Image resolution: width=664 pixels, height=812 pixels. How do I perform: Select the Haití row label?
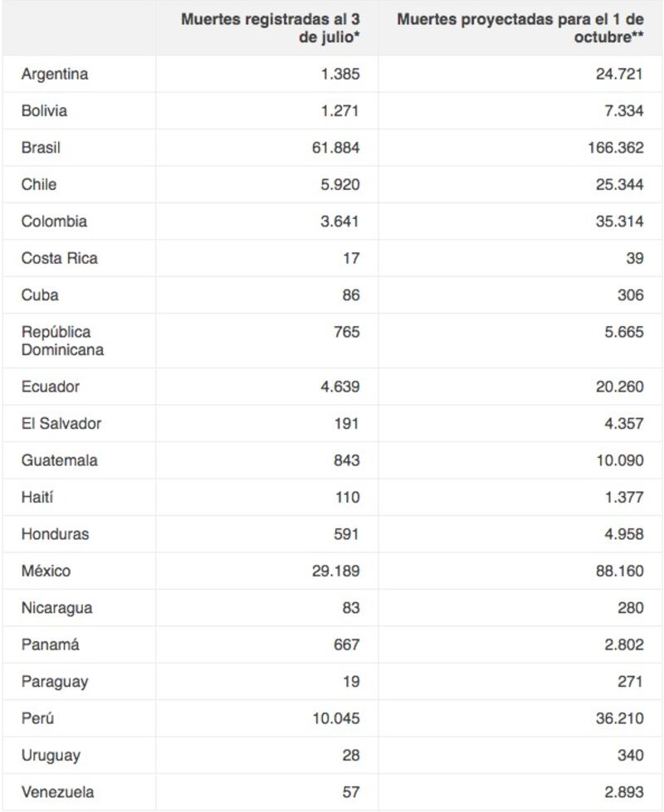click(37, 497)
